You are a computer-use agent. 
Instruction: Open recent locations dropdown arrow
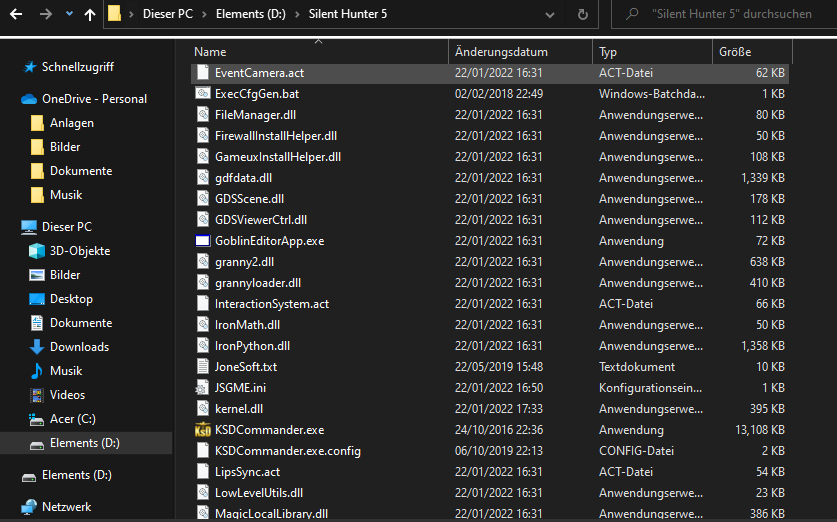69,14
